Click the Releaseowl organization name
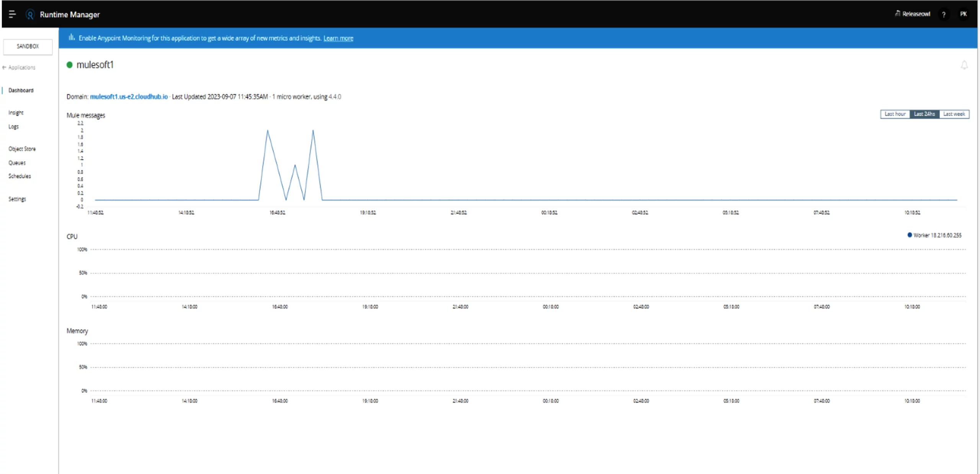The image size is (980, 474). [x=916, y=14]
